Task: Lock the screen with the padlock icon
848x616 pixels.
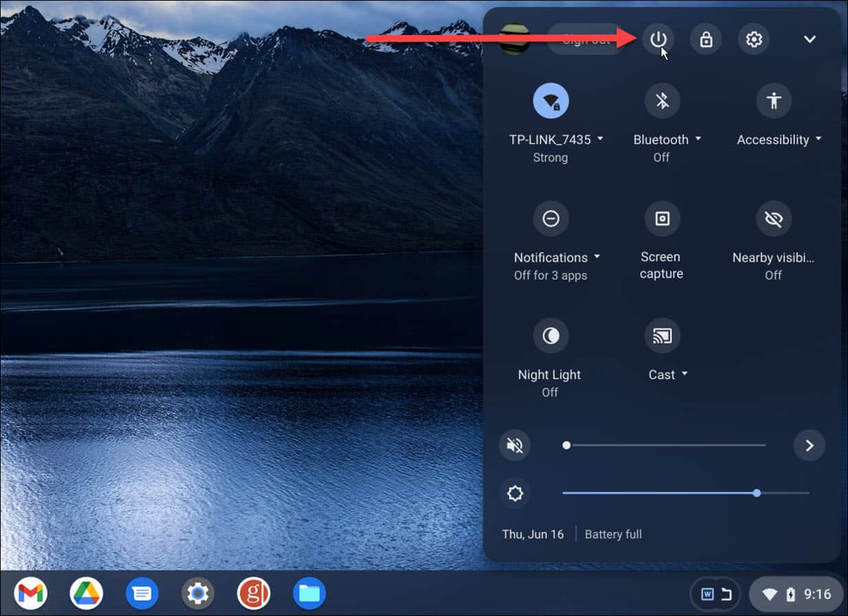Action: tap(706, 39)
